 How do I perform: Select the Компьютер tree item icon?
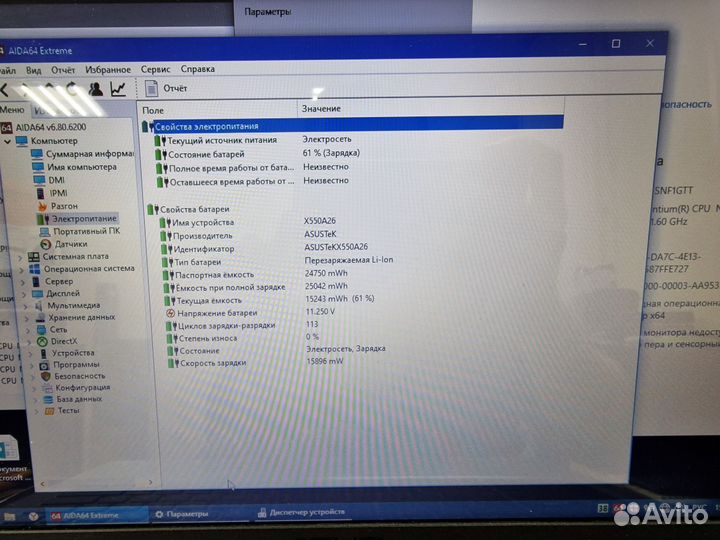click(21, 141)
